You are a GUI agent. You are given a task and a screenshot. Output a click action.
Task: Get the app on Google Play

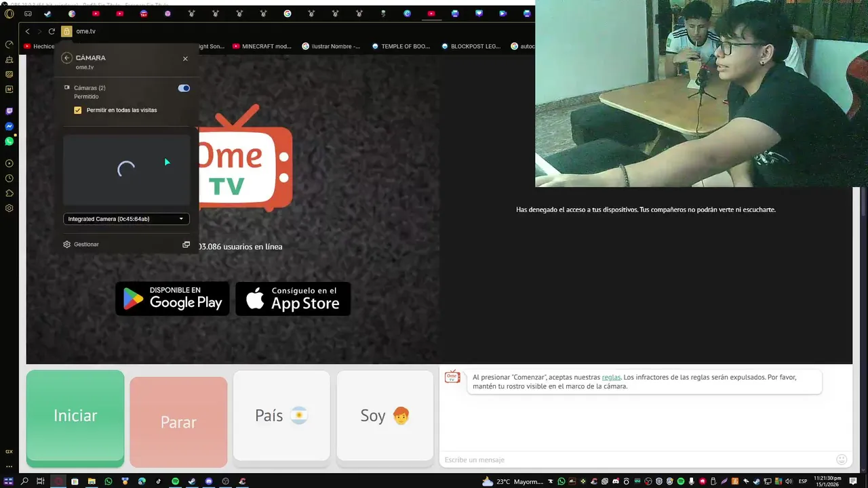point(172,299)
